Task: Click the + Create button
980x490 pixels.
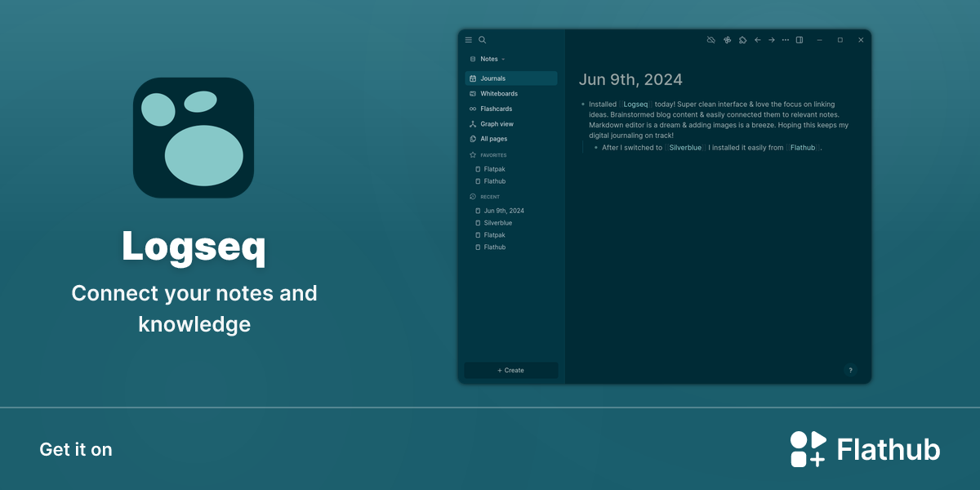Action: point(511,371)
